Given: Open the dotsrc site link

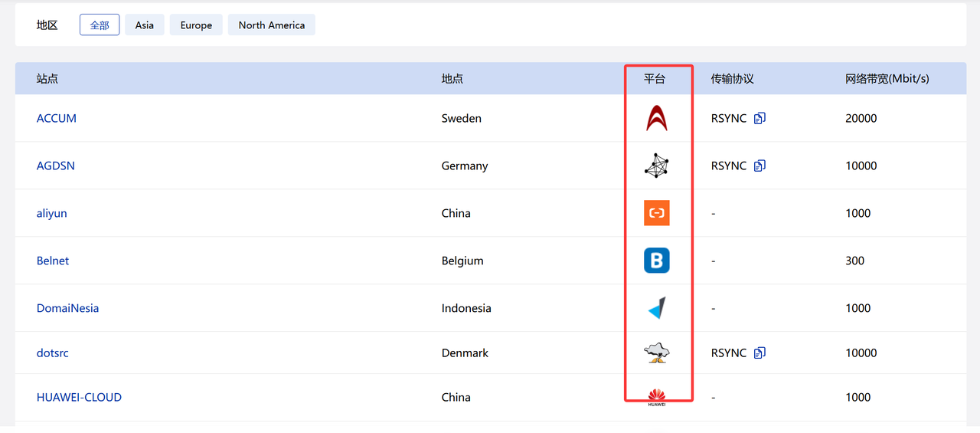Looking at the screenshot, I should coord(53,353).
